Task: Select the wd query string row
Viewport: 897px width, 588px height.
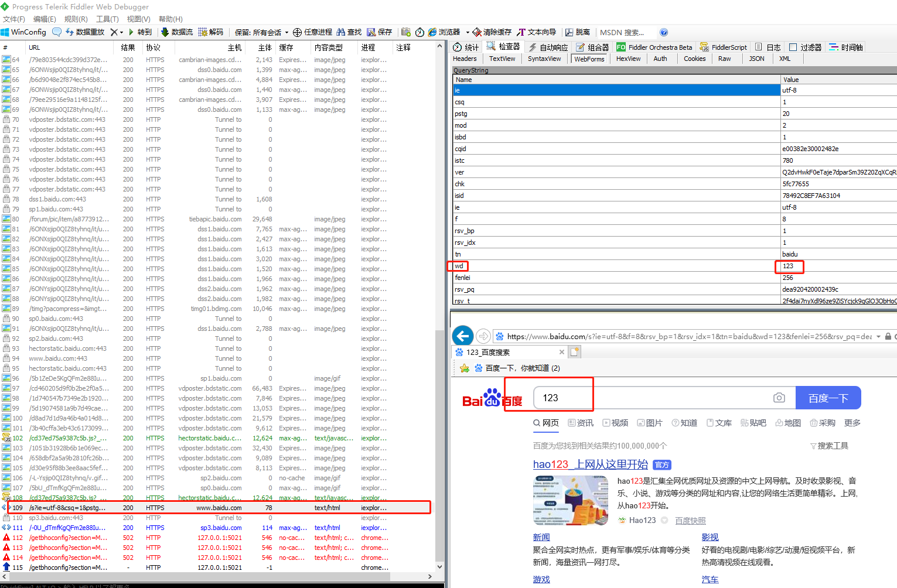Action: click(674, 266)
